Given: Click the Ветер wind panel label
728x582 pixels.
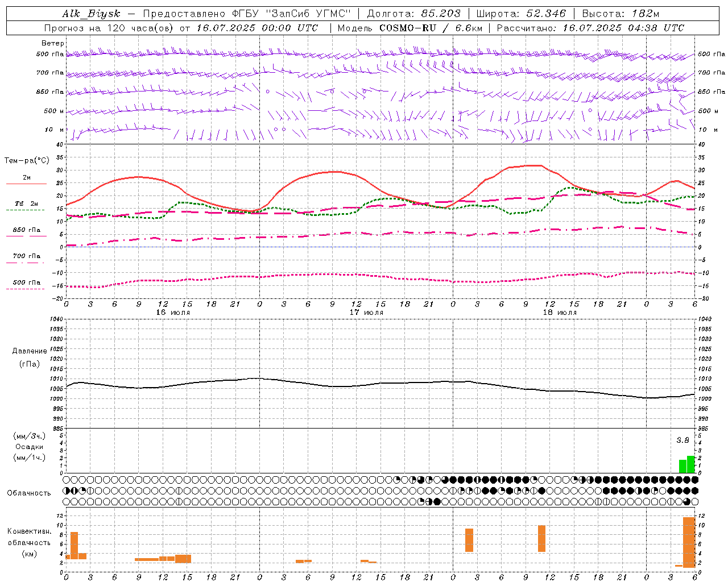Looking at the screenshot, I should click(53, 43).
